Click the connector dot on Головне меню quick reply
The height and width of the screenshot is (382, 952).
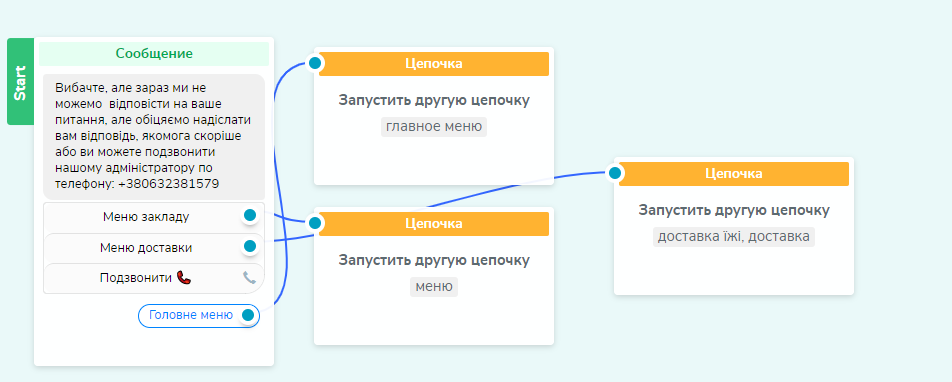248,315
